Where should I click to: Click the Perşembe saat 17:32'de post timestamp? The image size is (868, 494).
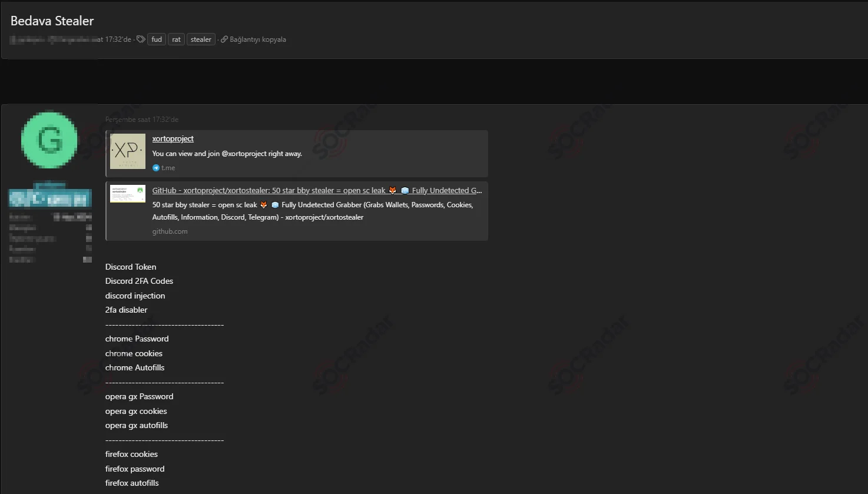[142, 120]
